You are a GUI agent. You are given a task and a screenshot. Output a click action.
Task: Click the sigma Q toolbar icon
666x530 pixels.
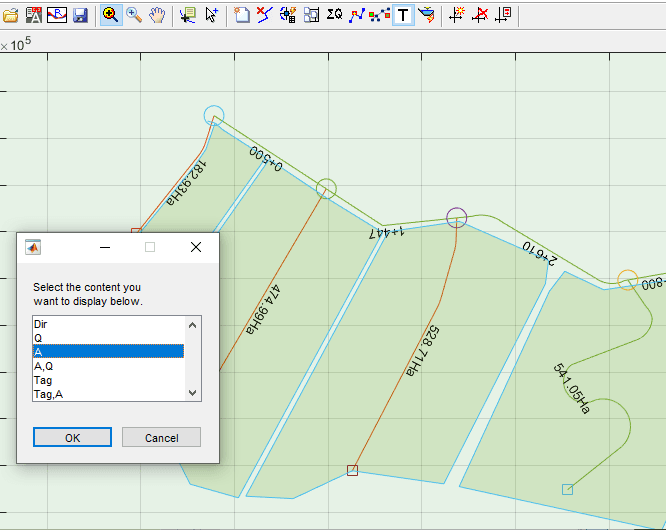click(334, 15)
